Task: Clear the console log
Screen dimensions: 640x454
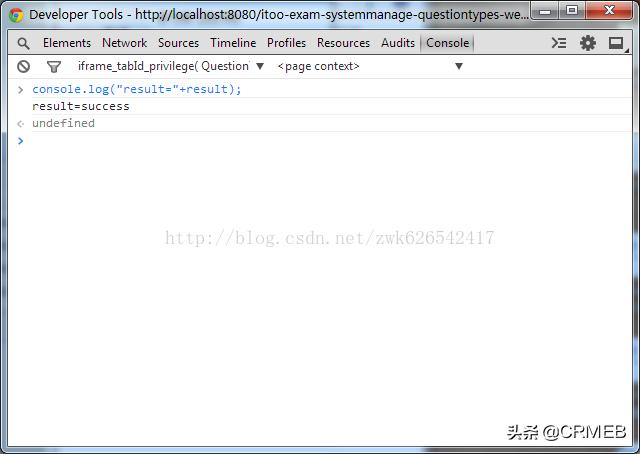Action: [x=24, y=66]
